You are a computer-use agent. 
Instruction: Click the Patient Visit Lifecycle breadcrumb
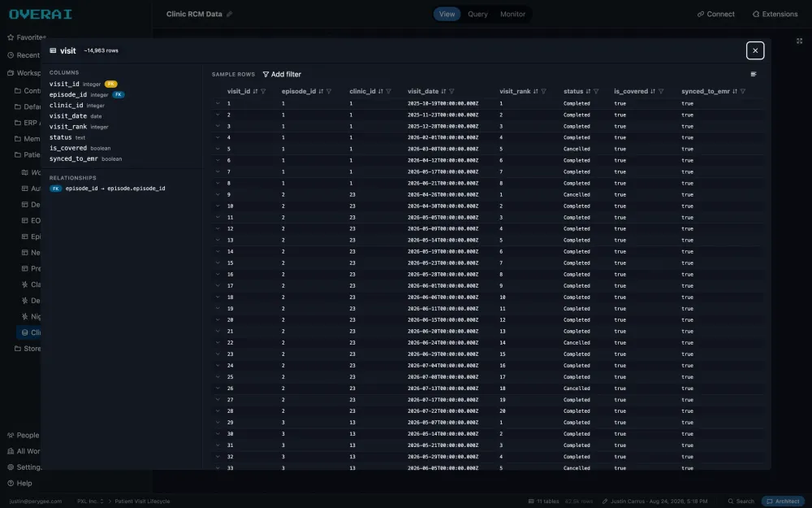pyautogui.click(x=142, y=501)
